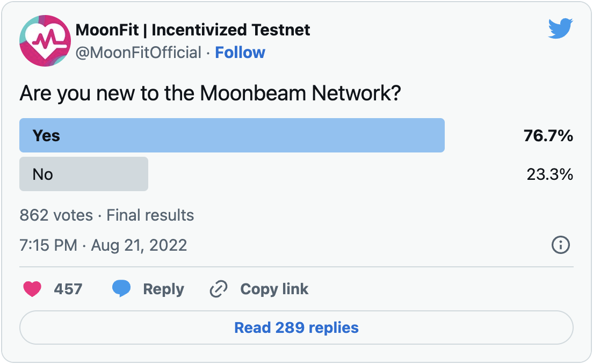Click the Read 289 replies button
The width and height of the screenshot is (593, 364).
(296, 327)
